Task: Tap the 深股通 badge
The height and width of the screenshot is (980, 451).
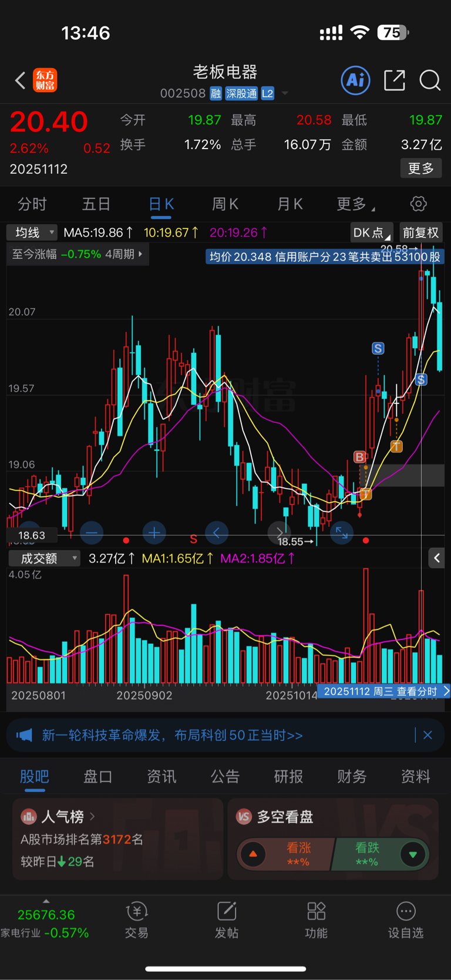Action: [x=241, y=93]
